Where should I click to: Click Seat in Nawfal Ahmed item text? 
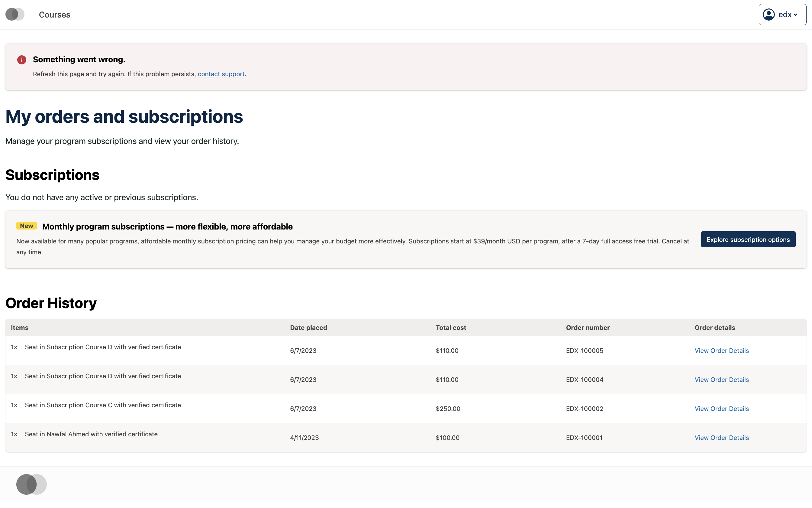tap(91, 434)
